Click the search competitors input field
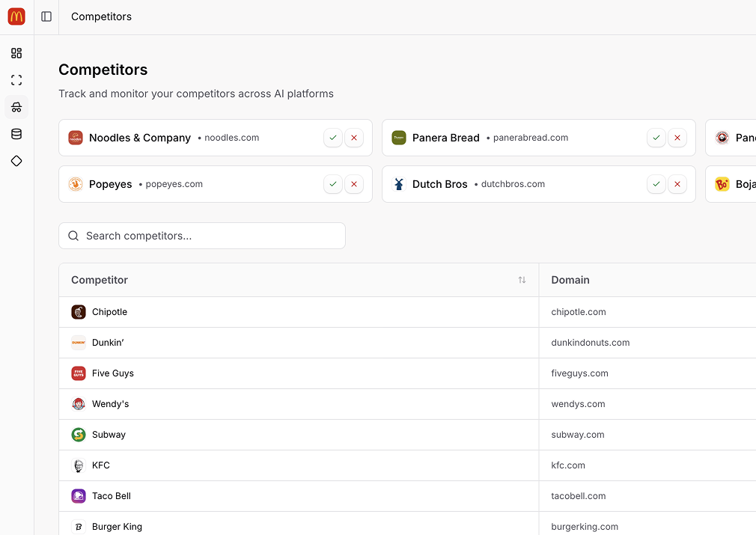This screenshot has height=535, width=756. tap(202, 236)
